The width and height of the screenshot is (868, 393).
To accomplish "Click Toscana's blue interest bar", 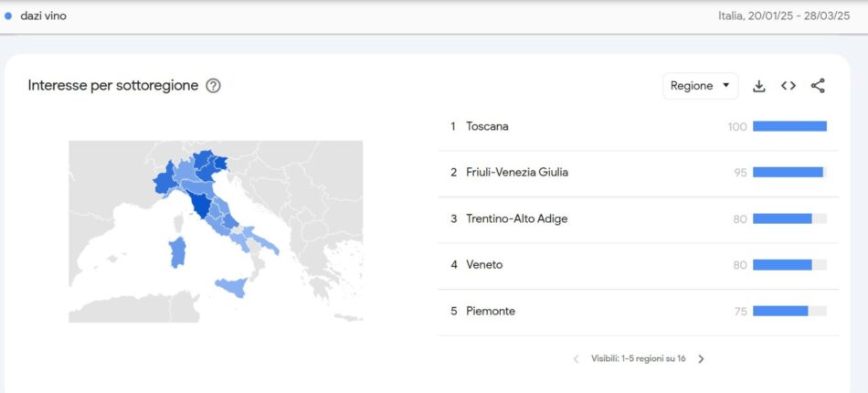I will tap(789, 126).
